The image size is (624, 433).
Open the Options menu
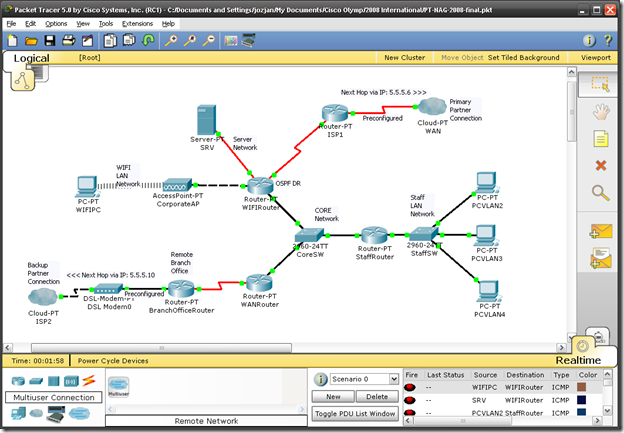coord(56,24)
